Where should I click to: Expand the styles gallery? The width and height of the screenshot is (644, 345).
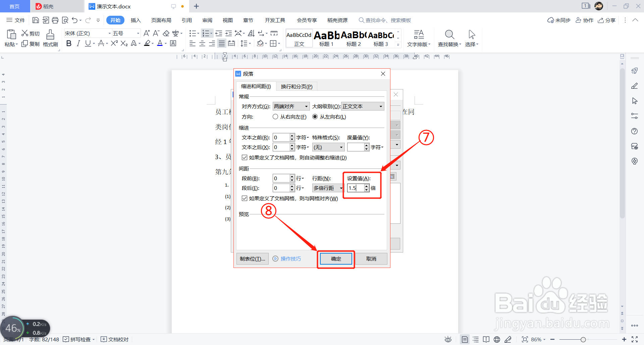pos(398,44)
